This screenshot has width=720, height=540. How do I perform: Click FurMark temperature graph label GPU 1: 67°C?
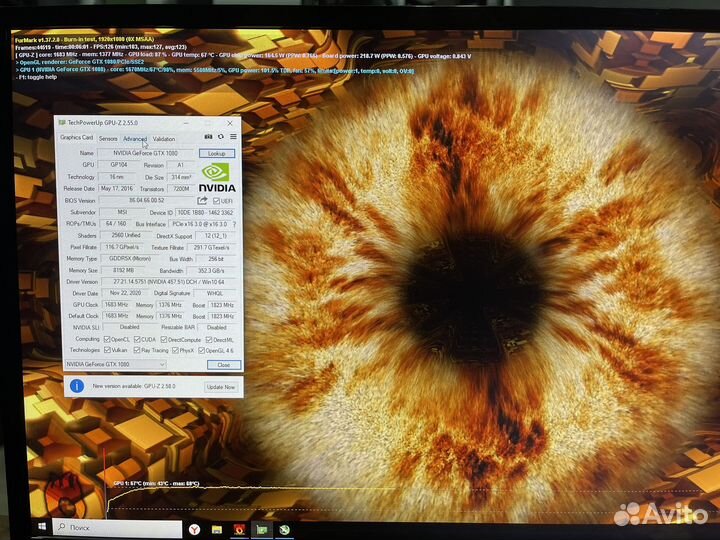157,484
